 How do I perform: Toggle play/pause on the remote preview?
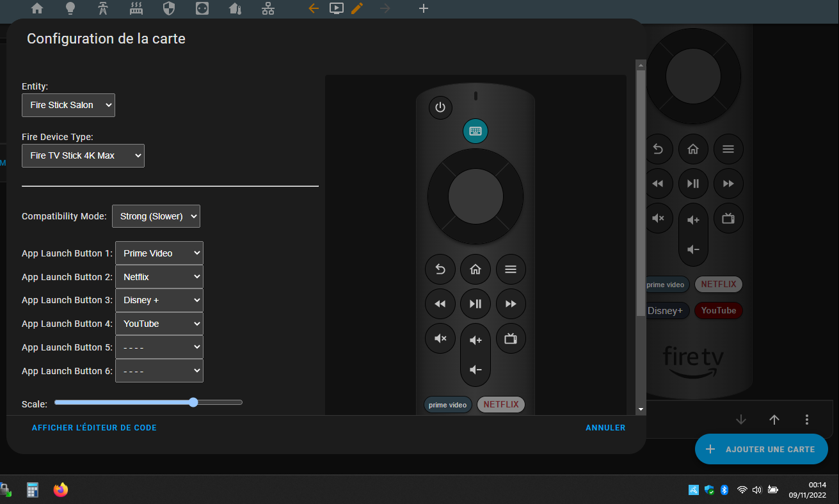(475, 304)
